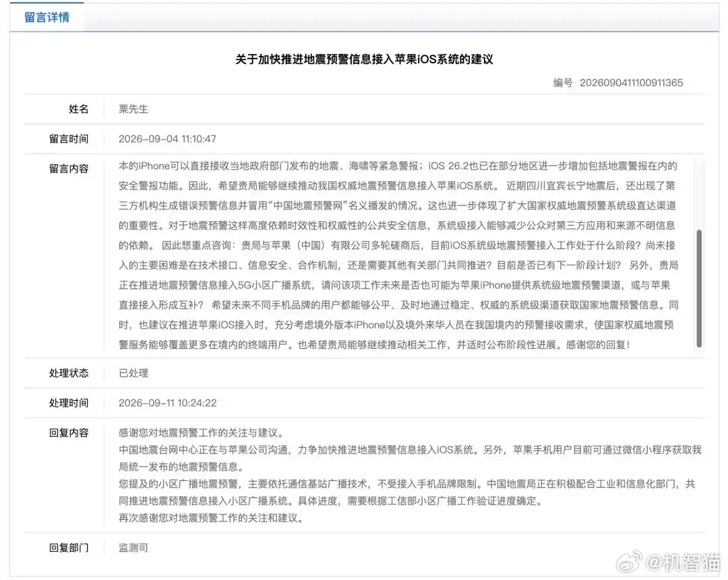Click the 编号 number 2026090411100911365
The height and width of the screenshot is (580, 728).
click(631, 83)
